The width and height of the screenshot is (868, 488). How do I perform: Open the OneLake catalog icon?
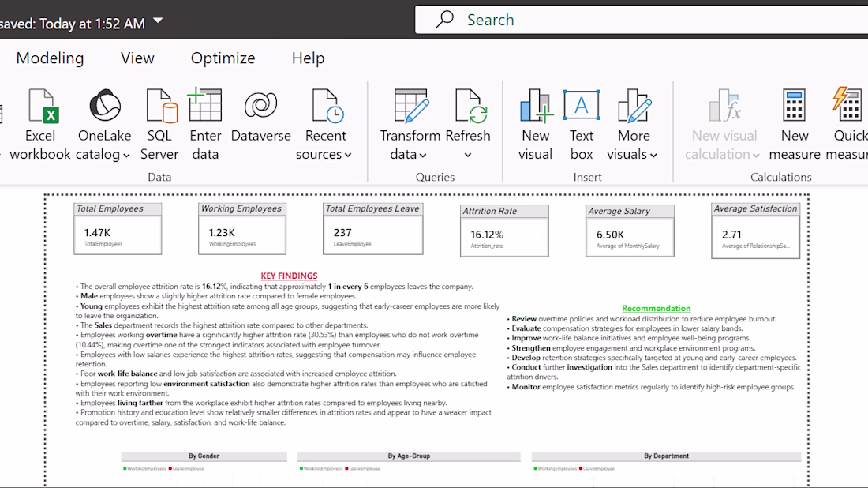pyautogui.click(x=105, y=105)
